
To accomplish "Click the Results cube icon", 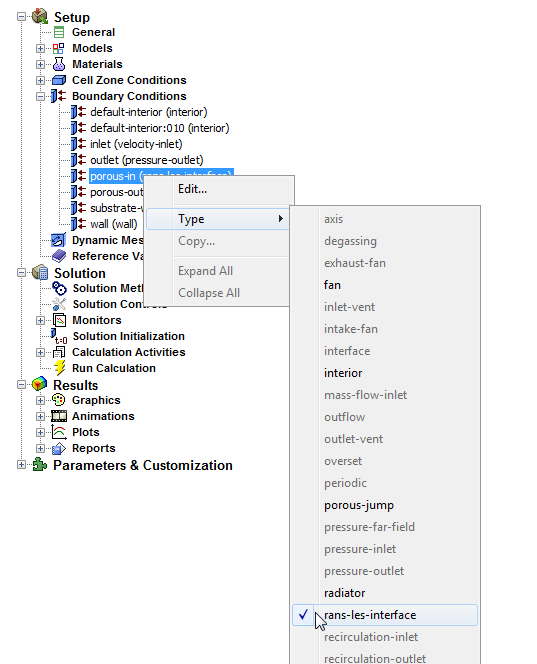I will tap(39, 385).
